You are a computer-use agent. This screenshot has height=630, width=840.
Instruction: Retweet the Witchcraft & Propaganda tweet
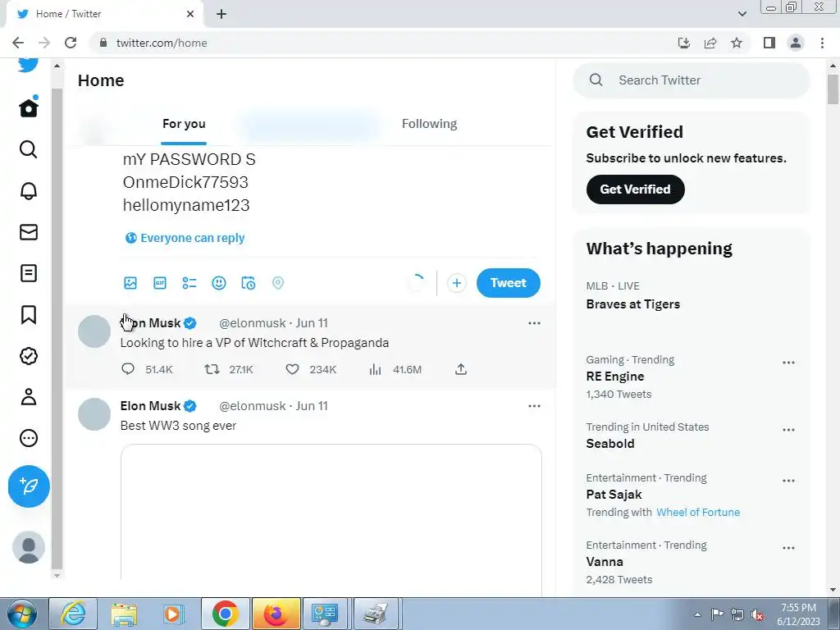(212, 369)
